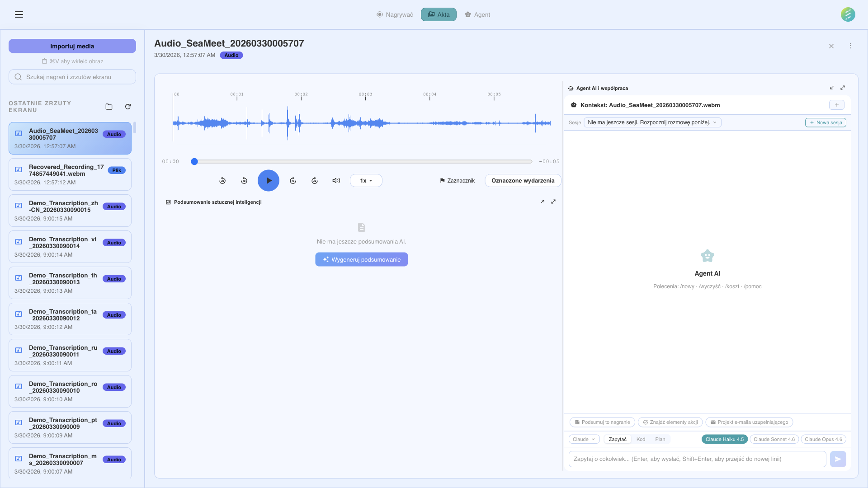Refresh the recent screenshots list
The image size is (868, 488).
click(128, 107)
